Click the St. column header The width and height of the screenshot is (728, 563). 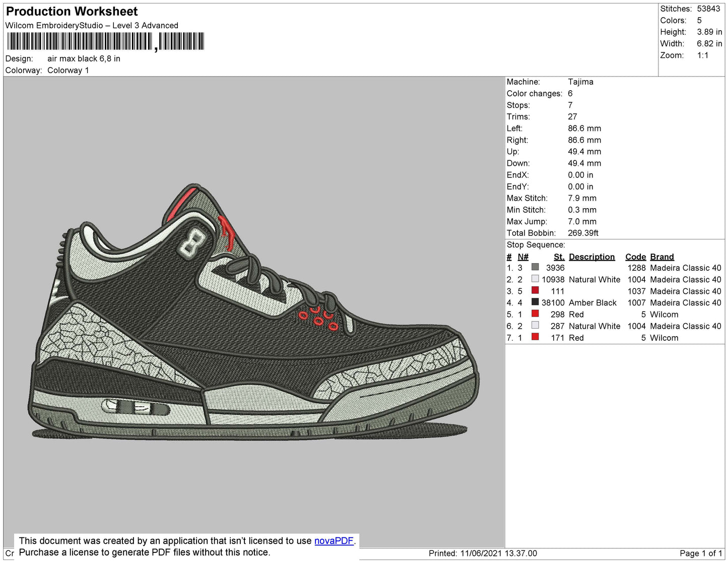point(559,257)
